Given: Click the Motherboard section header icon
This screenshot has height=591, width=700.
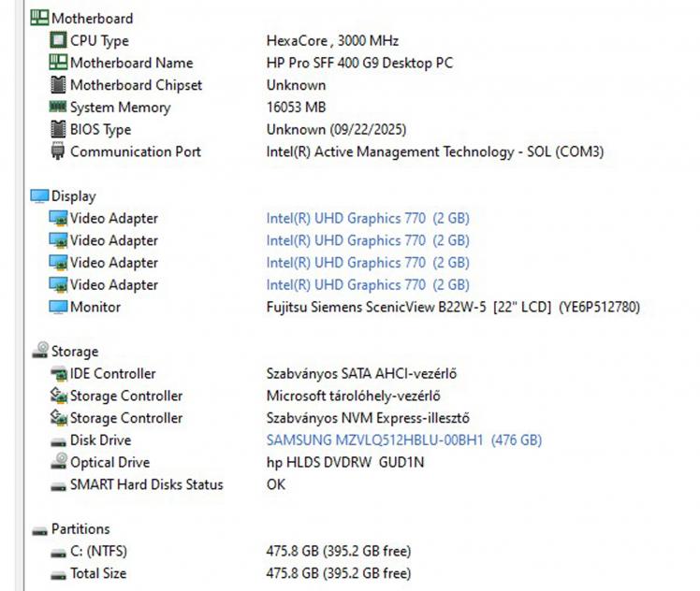Looking at the screenshot, I should tap(40, 18).
